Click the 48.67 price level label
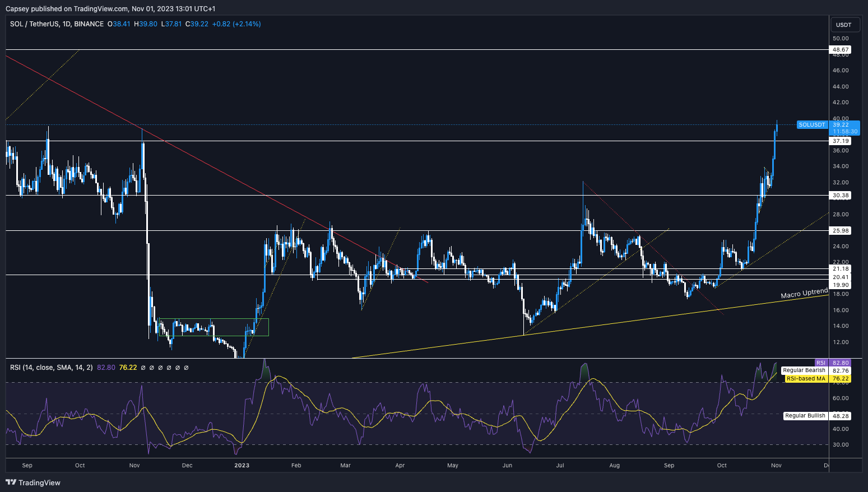The image size is (868, 492). coord(841,49)
